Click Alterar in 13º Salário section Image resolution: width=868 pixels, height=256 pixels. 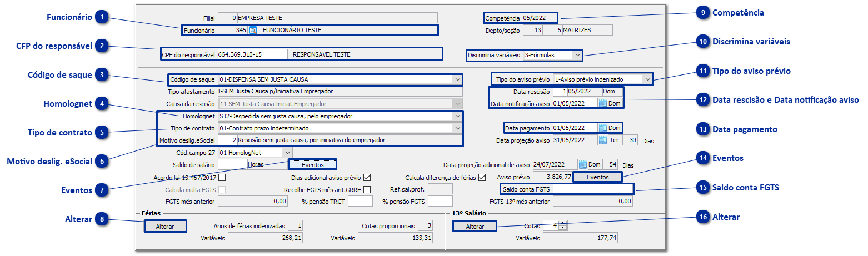click(x=475, y=226)
